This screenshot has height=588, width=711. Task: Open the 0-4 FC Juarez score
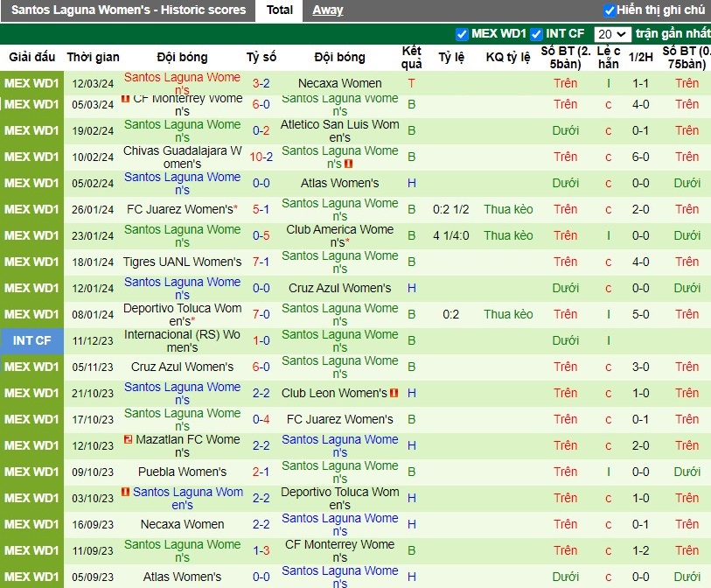click(x=261, y=419)
